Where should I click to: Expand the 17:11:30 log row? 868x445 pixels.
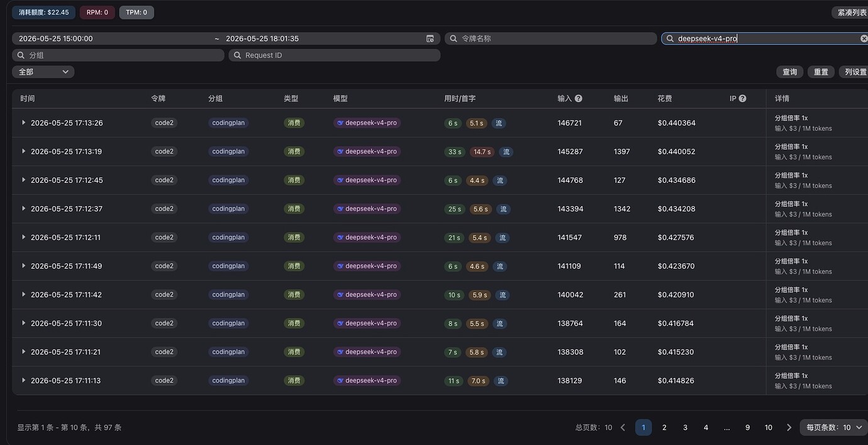(24, 323)
